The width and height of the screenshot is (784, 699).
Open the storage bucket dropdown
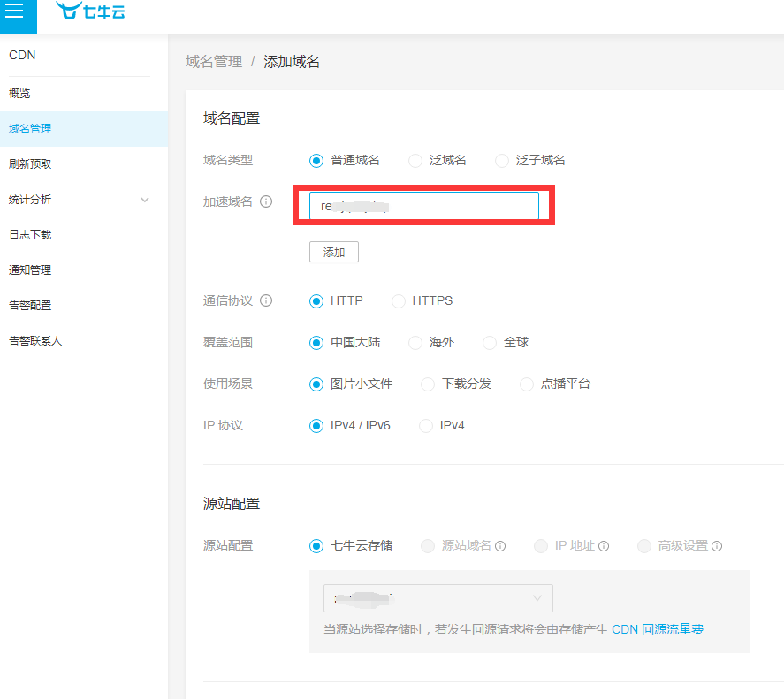438,598
